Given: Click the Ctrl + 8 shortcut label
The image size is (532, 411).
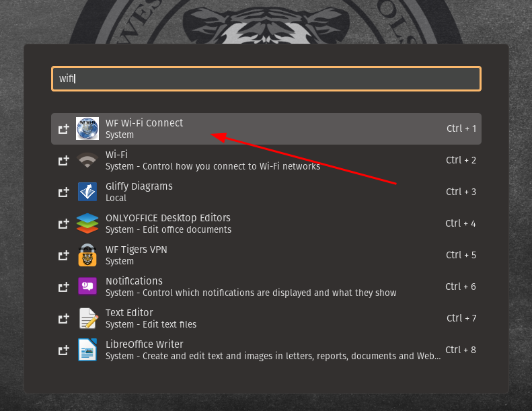Looking at the screenshot, I should 461,350.
